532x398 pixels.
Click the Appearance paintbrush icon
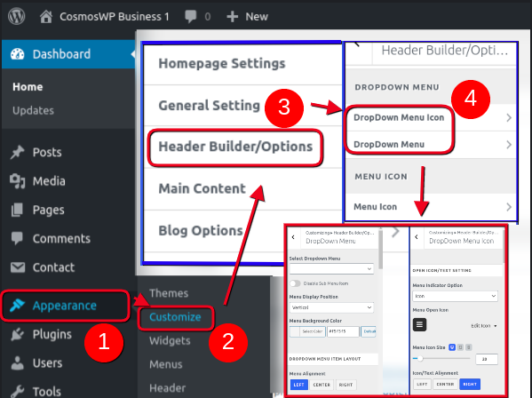pos(17,306)
